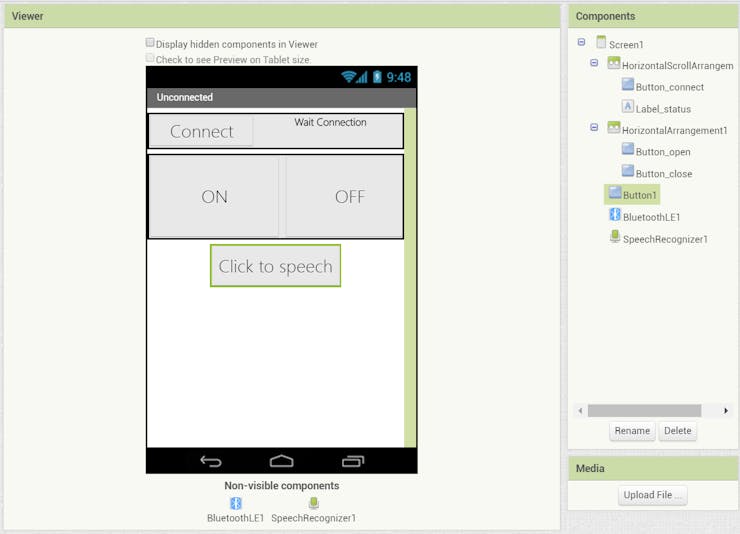Check the Preview on Tablet size checkbox
The height and width of the screenshot is (534, 740).
tap(150, 58)
